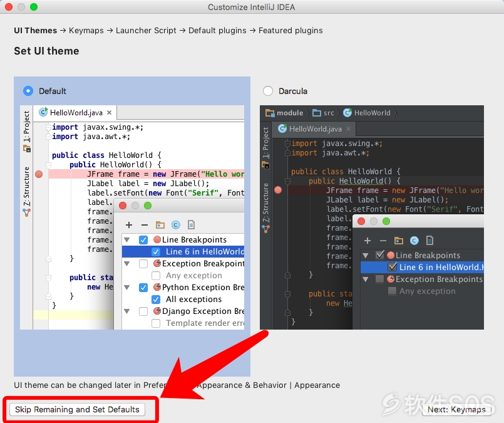Click the file icon in Darcula preview dialog toolbar
The image size is (504, 423).
429,240
